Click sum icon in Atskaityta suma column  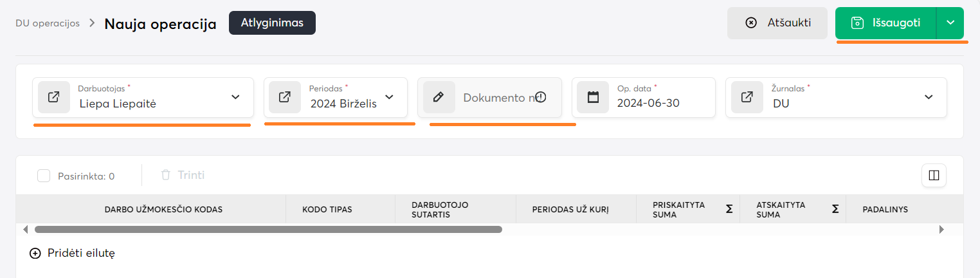pos(835,209)
